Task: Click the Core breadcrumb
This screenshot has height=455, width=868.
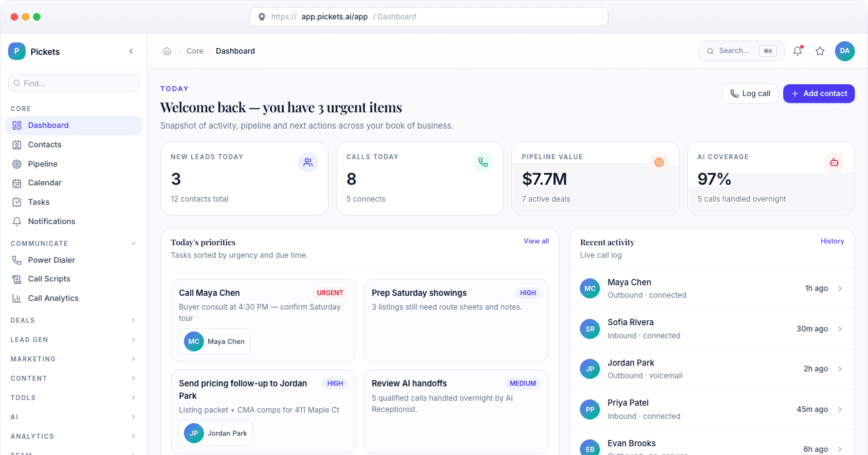Action: (x=195, y=51)
